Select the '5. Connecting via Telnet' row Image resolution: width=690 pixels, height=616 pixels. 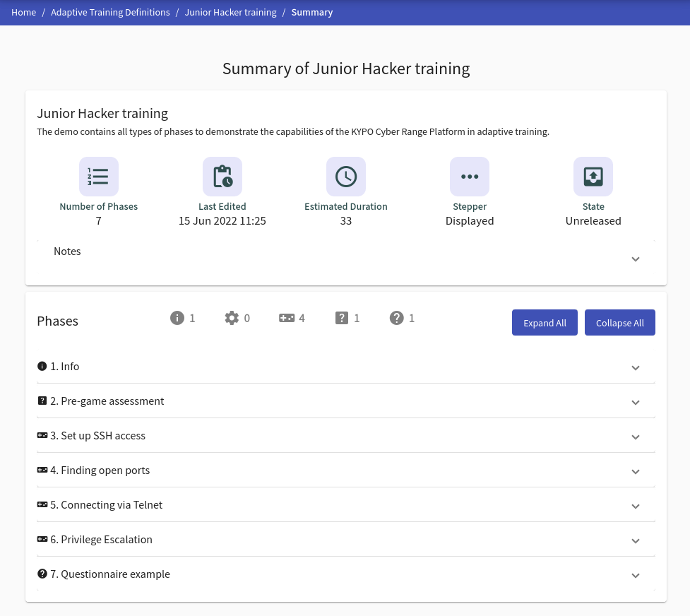346,505
